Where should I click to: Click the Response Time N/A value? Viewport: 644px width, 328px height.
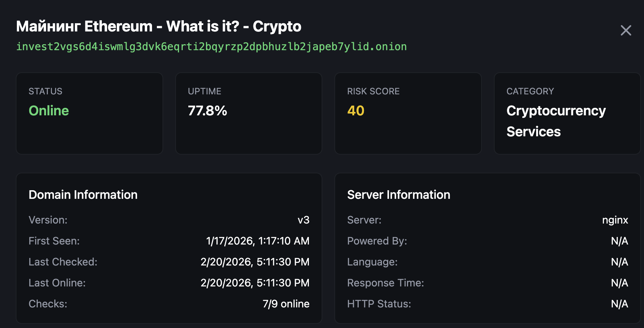pos(620,283)
